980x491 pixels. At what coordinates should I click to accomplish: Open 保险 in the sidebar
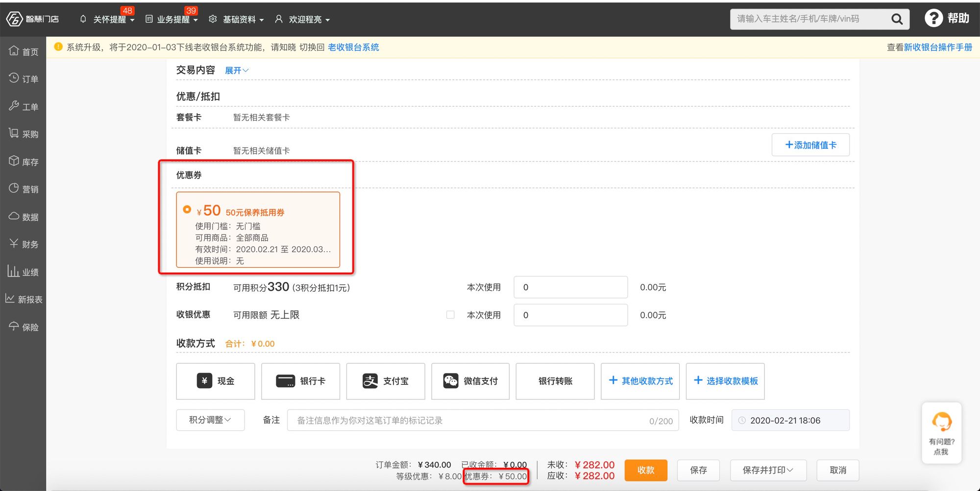click(x=23, y=327)
